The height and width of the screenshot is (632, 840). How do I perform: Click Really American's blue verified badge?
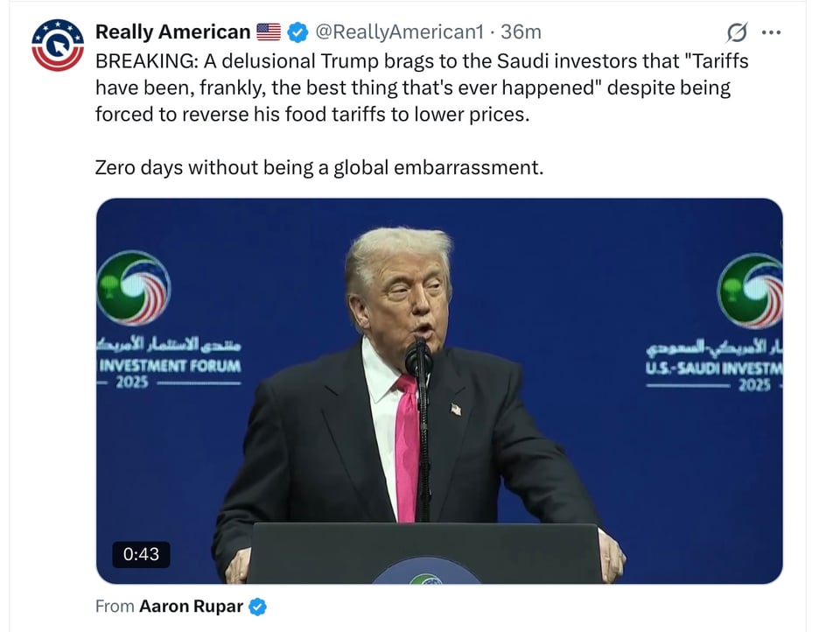point(296,32)
